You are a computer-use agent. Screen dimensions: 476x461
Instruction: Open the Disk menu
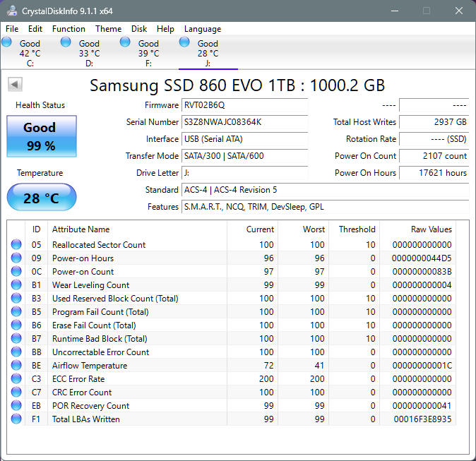(139, 29)
